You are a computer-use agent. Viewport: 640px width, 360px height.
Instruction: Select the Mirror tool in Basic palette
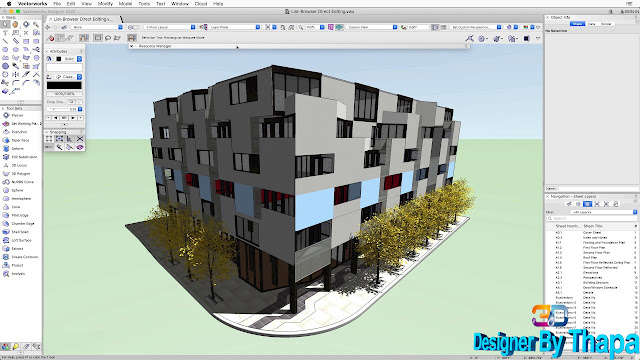[x=16, y=74]
